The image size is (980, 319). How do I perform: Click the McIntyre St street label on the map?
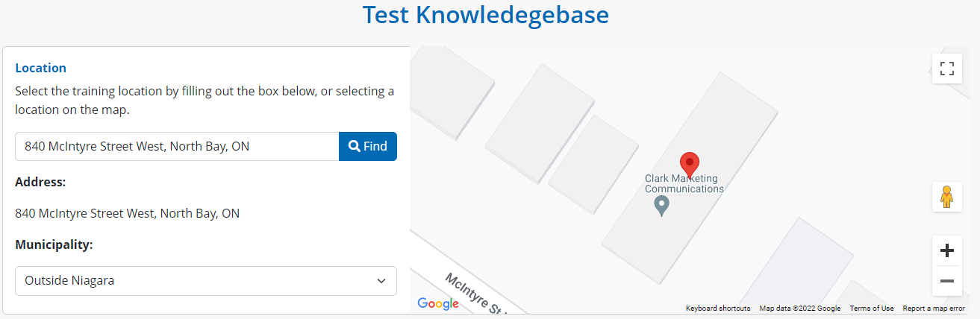coord(475,293)
